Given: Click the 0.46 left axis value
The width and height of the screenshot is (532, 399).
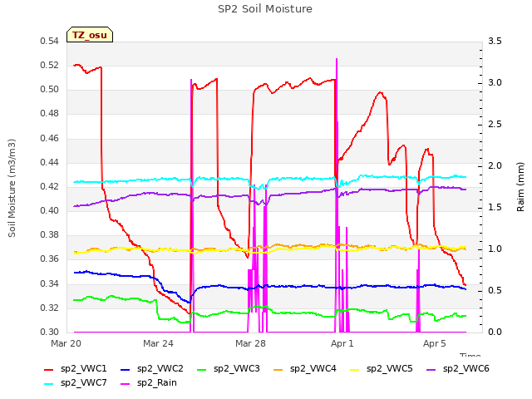Looking at the screenshot, I should pos(50,139).
